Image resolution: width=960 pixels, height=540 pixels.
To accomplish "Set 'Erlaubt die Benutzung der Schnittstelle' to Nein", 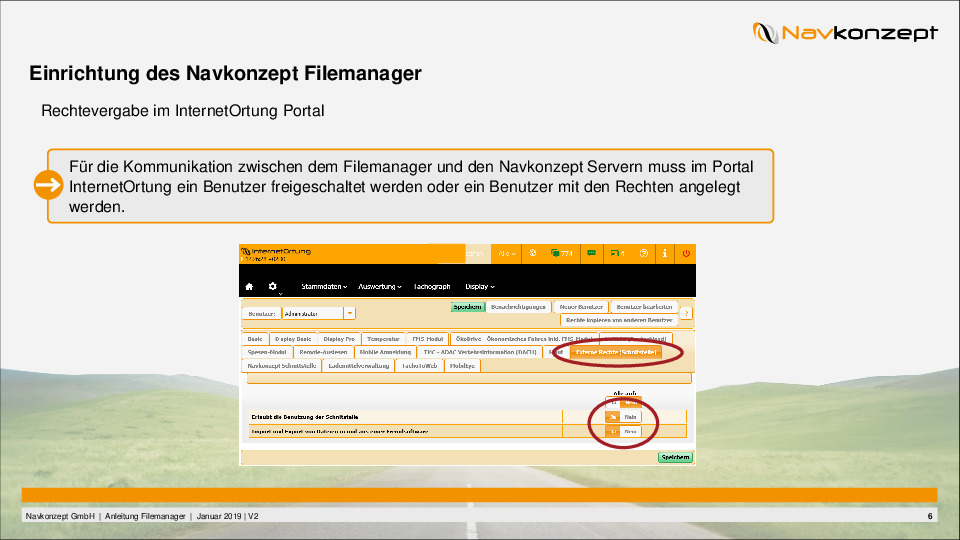I will (x=630, y=416).
